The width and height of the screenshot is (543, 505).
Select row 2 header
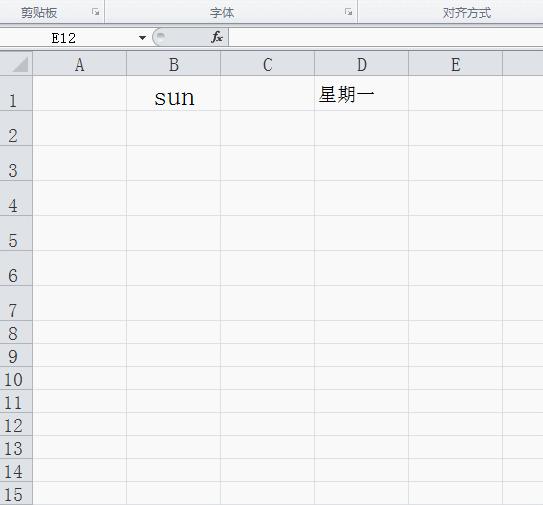pos(16,129)
